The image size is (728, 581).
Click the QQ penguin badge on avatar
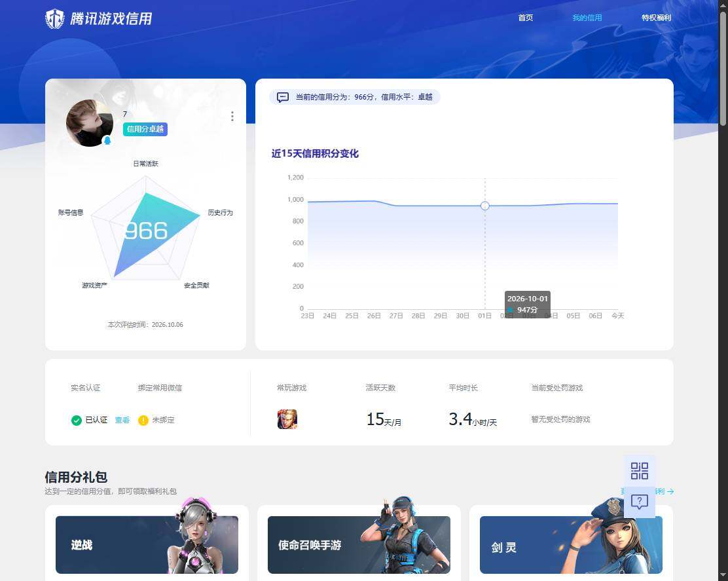tap(107, 140)
